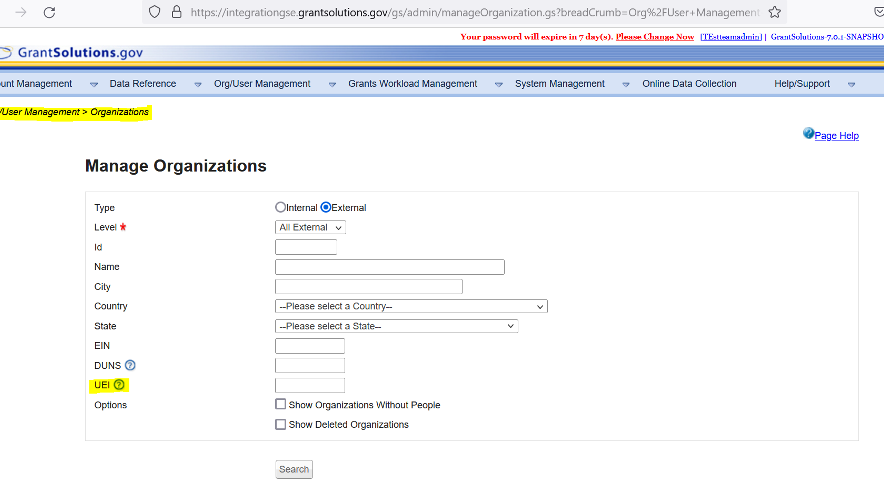Click the padlock site security icon
This screenshot has height=492, width=884.
tap(177, 12)
